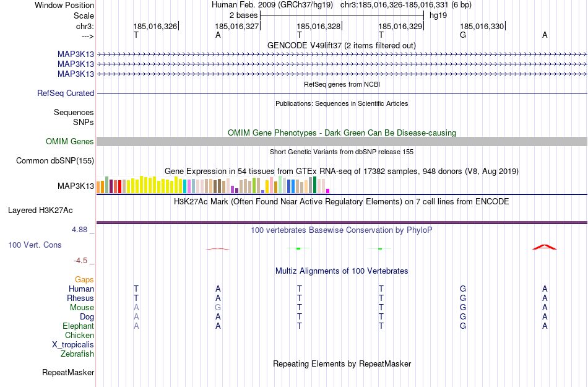Open "100 vertebrates Basewise Conservation by PhyloP" title
The image size is (588, 387).
[x=342, y=230]
